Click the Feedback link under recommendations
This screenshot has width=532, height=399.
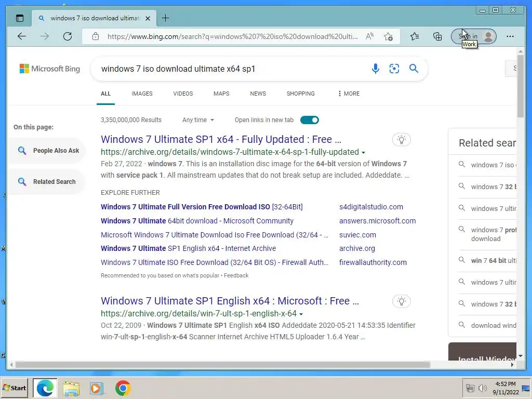236,275
